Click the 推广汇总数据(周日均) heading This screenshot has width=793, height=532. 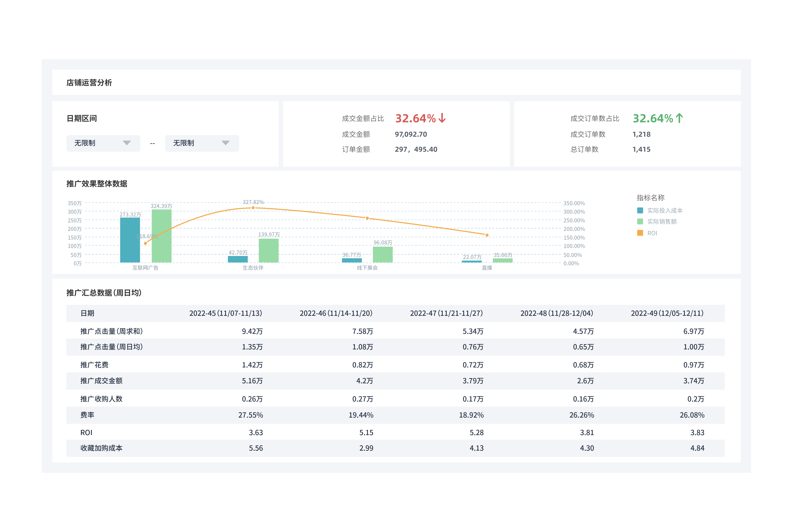click(104, 293)
